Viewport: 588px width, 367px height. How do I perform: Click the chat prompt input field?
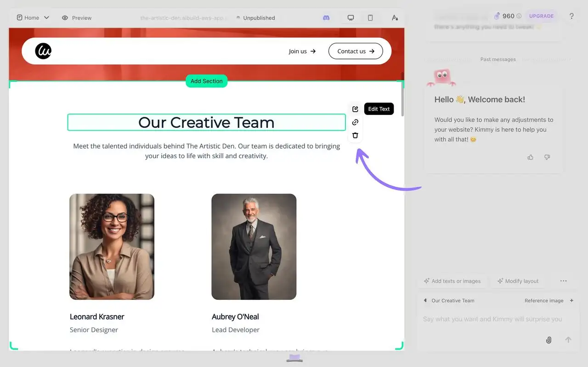click(x=492, y=319)
